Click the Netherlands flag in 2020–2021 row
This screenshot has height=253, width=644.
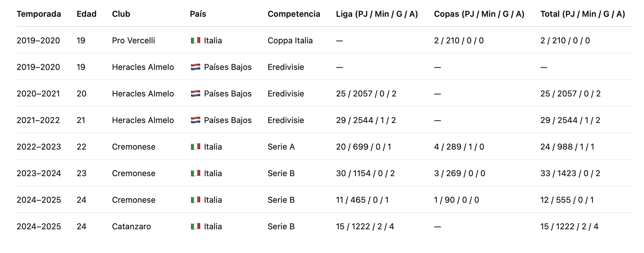(x=195, y=94)
